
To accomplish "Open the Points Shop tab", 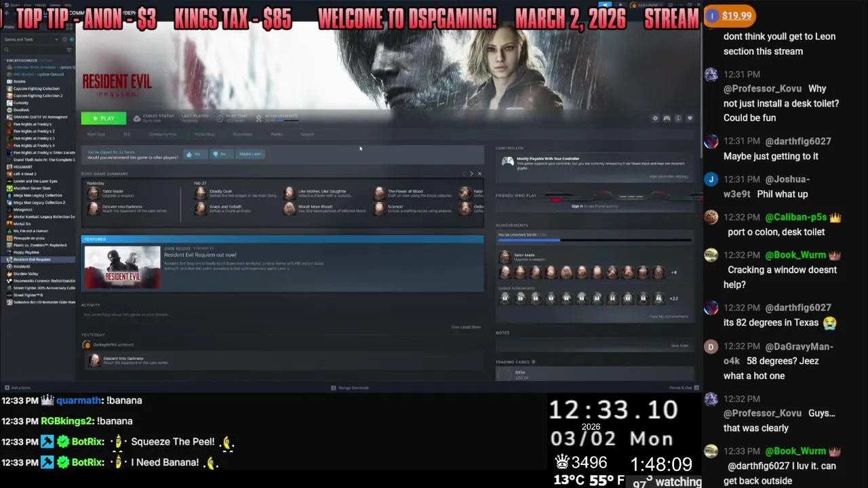I will click(x=204, y=134).
